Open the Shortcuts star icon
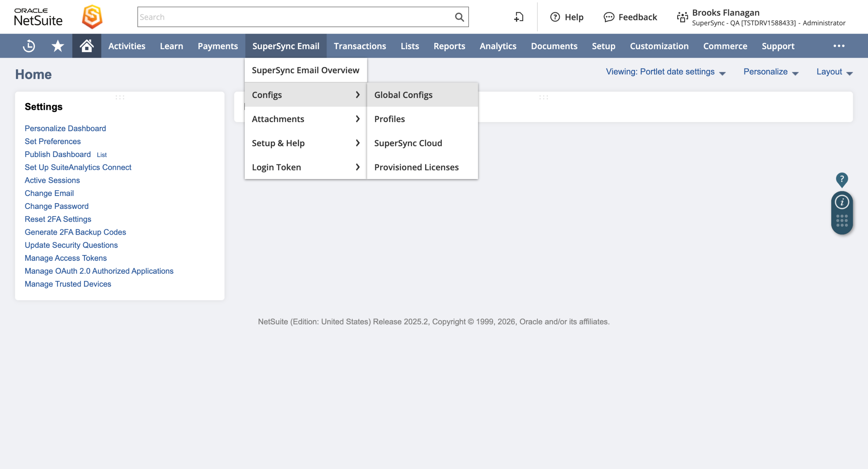This screenshot has height=469, width=868. 58,46
